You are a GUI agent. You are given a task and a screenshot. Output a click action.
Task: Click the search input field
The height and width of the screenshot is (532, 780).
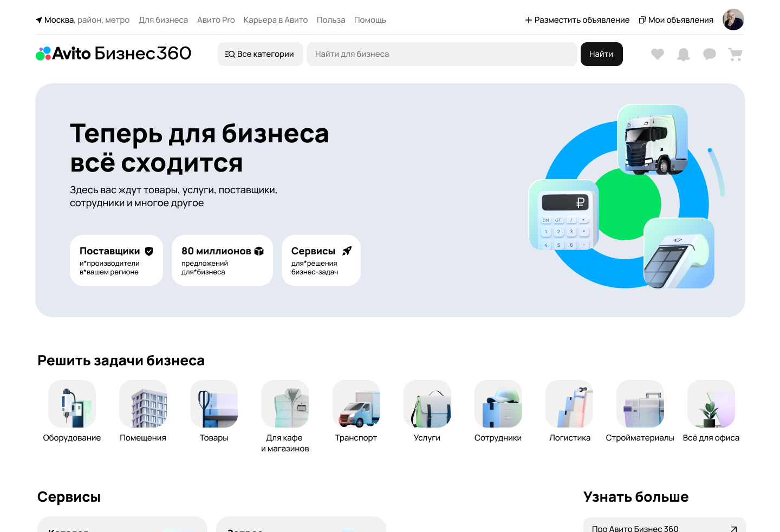[442, 54]
